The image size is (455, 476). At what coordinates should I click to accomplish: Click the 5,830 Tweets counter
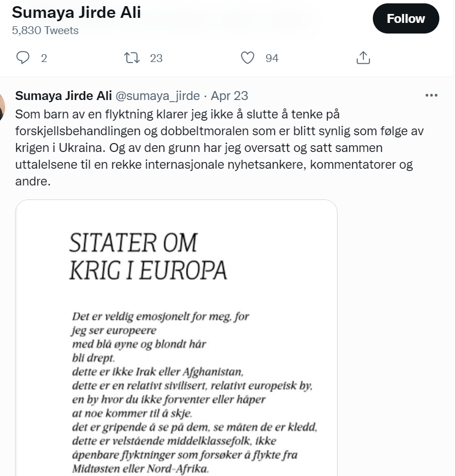(x=45, y=31)
